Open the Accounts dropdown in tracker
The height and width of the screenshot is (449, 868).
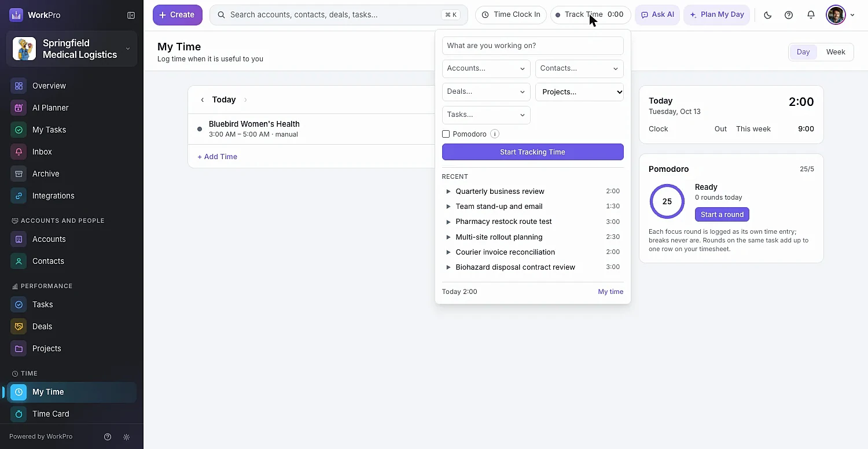[486, 68]
